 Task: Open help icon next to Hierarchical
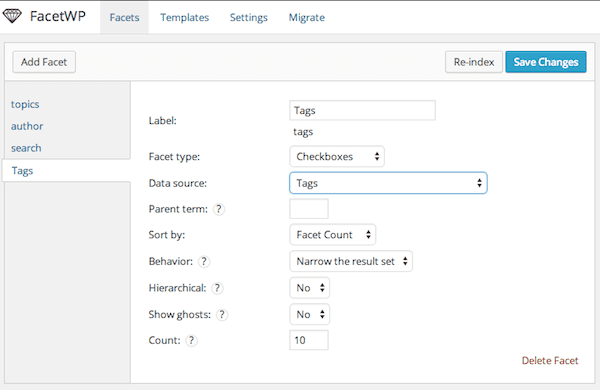(217, 288)
